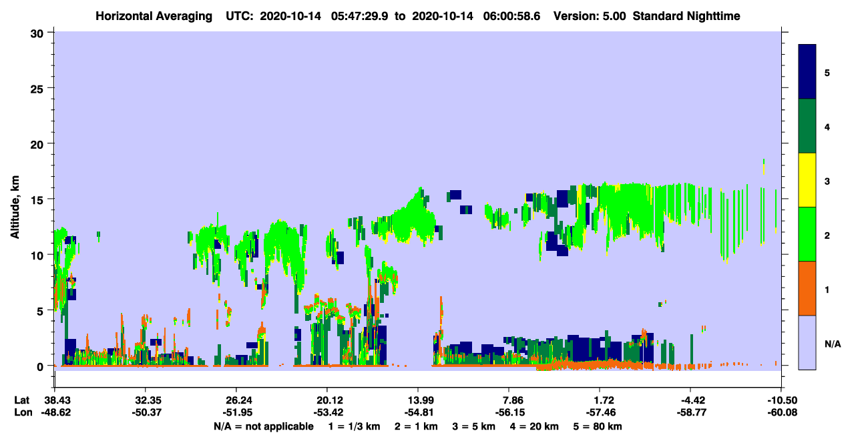Click the colorbar label 'N/A'
This screenshot has height=445, width=868.
pyautogui.click(x=832, y=344)
